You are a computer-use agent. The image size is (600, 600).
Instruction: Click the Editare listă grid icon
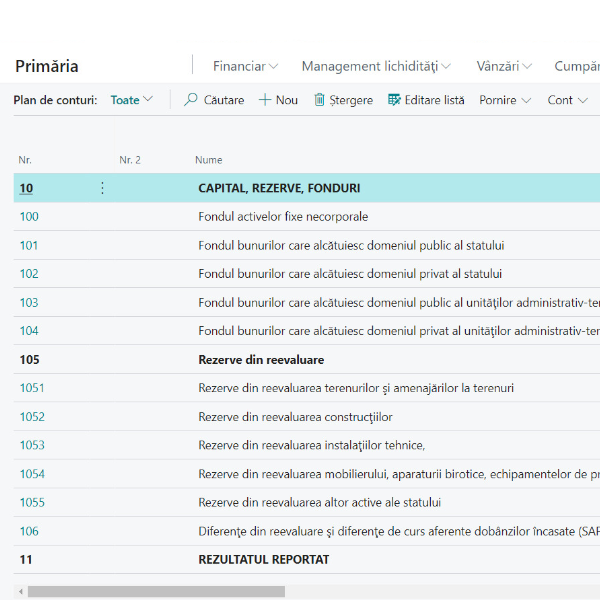click(394, 100)
